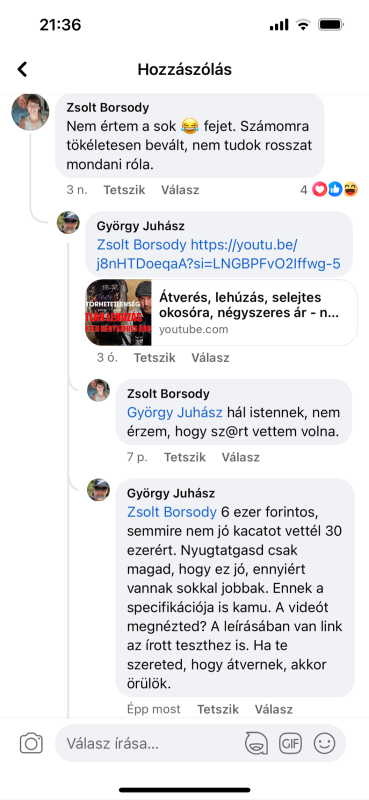Tap the back arrow icon
The image size is (369, 800).
22,69
